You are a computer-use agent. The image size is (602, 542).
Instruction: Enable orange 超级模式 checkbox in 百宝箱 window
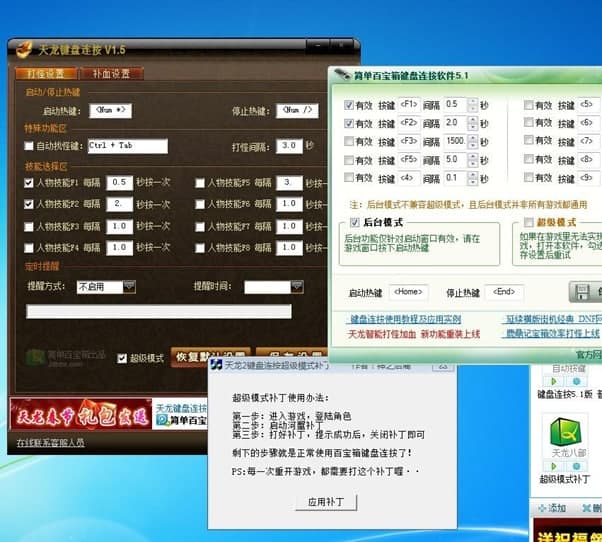[529, 222]
